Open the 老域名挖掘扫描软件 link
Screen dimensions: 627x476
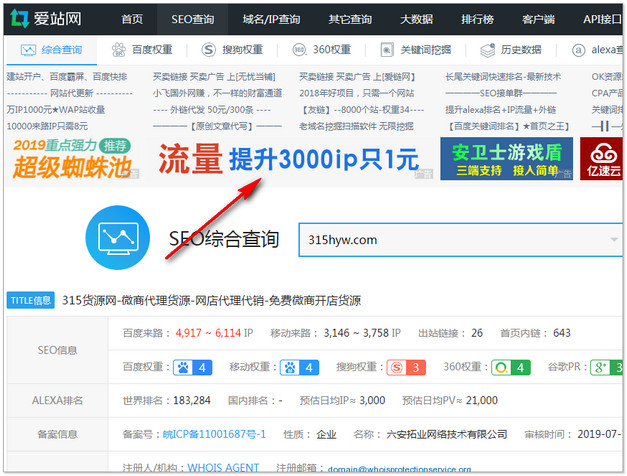[x=356, y=126]
